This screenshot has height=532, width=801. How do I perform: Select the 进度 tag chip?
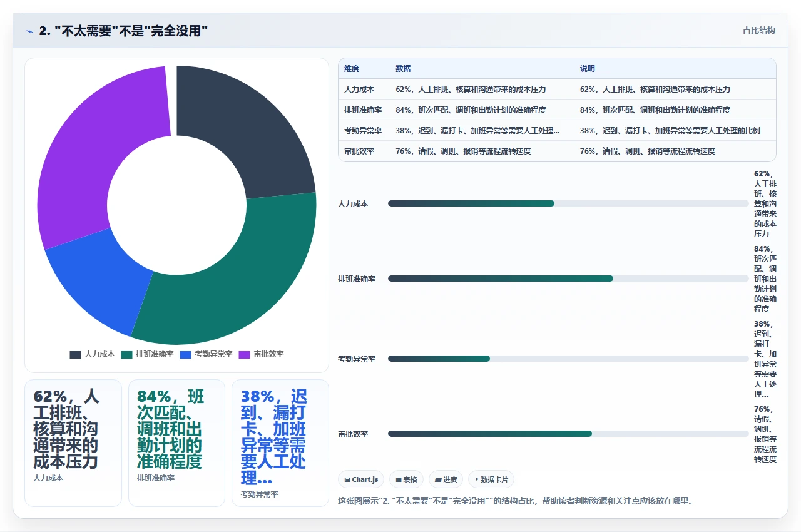coord(446,479)
